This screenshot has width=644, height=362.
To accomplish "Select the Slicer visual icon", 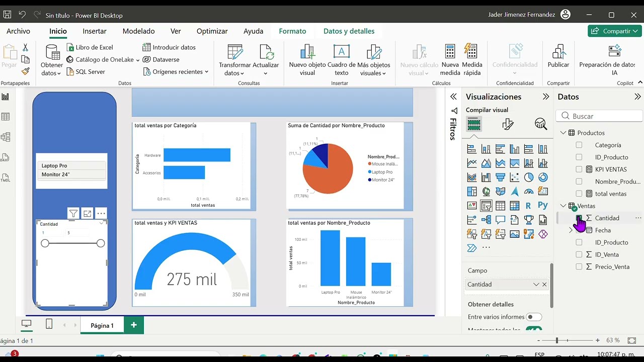I will click(486, 206).
